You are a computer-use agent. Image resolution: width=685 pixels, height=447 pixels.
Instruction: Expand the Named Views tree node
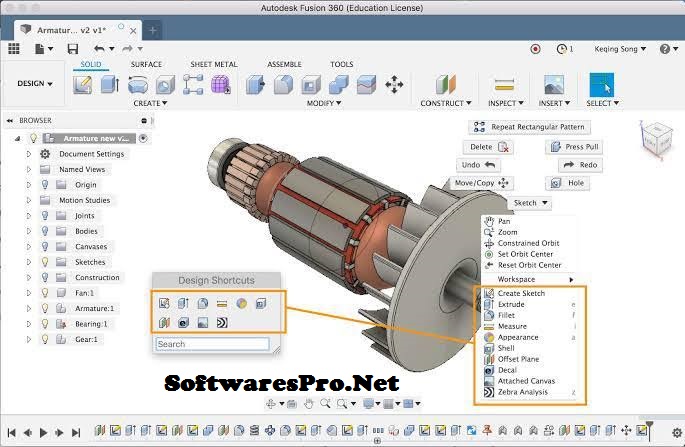tap(29, 169)
